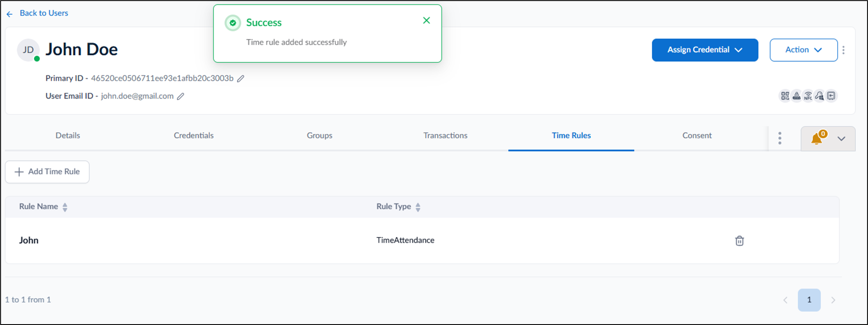Screen dimensions: 868x325
Task: Select page 1 in pagination
Action: coord(809,300)
